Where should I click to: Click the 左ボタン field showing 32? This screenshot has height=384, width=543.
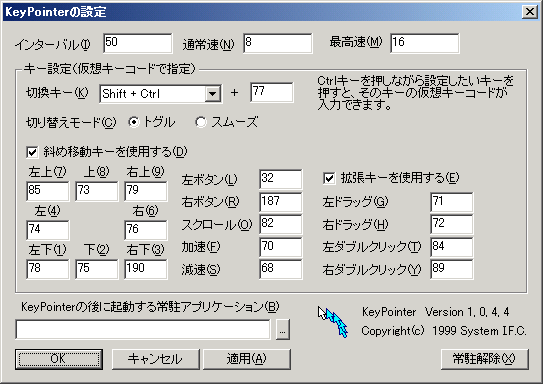point(281,179)
